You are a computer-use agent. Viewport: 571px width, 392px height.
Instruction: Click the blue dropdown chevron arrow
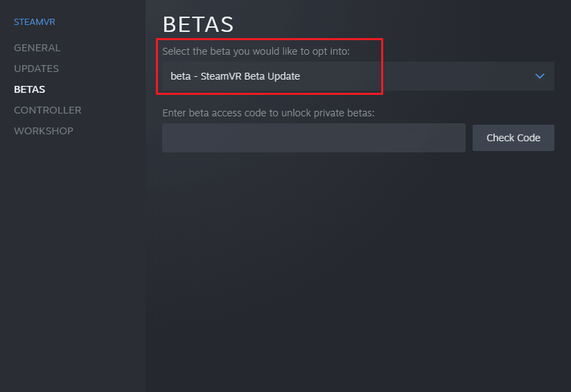pyautogui.click(x=540, y=76)
